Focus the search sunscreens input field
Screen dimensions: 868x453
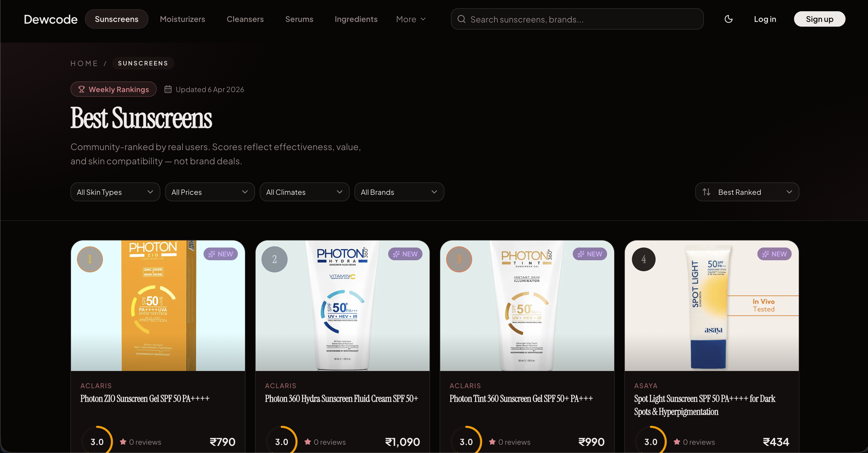point(583,19)
